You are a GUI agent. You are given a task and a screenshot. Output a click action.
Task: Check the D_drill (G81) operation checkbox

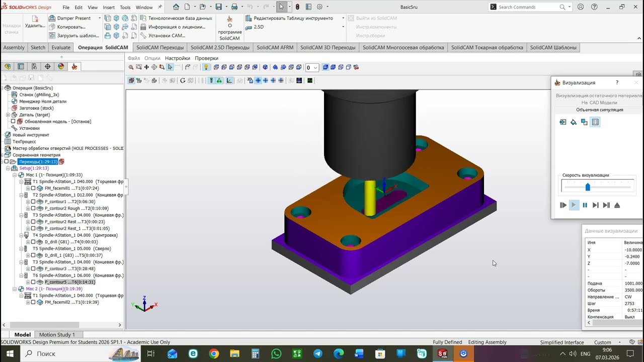coord(33,242)
